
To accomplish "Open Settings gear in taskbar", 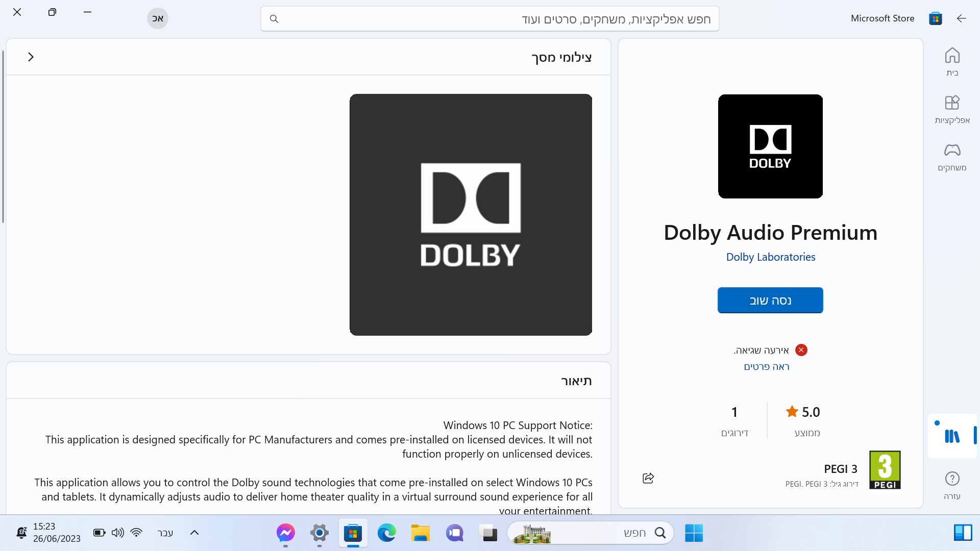I will click(x=320, y=533).
